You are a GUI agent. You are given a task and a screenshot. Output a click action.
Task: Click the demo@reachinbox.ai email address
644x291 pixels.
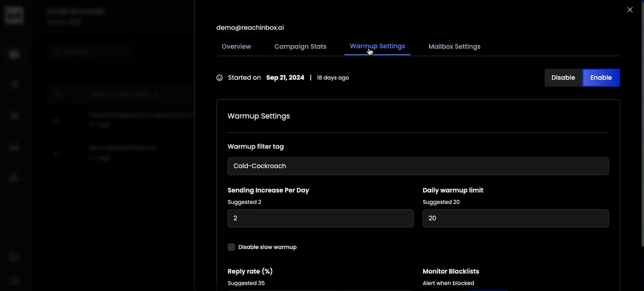[250, 28]
